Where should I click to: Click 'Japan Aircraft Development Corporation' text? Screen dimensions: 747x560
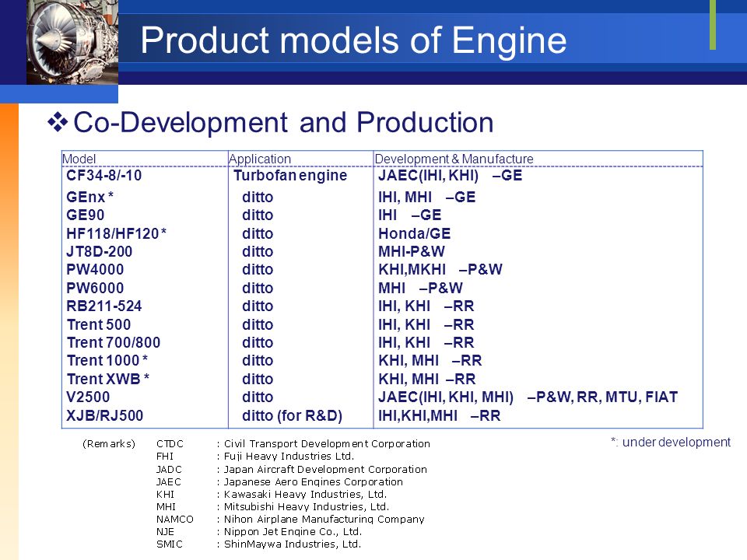(325, 470)
